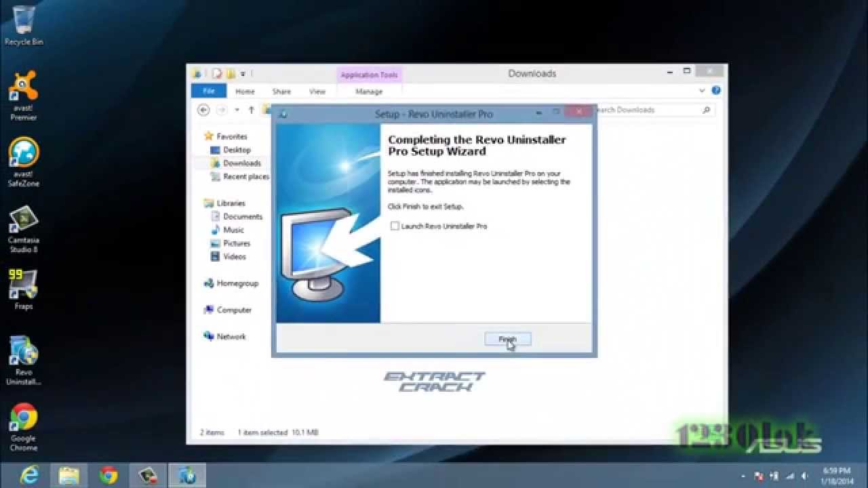The width and height of the screenshot is (868, 488).
Task: Click the forward navigation arrow in Explorer
Action: tap(221, 110)
